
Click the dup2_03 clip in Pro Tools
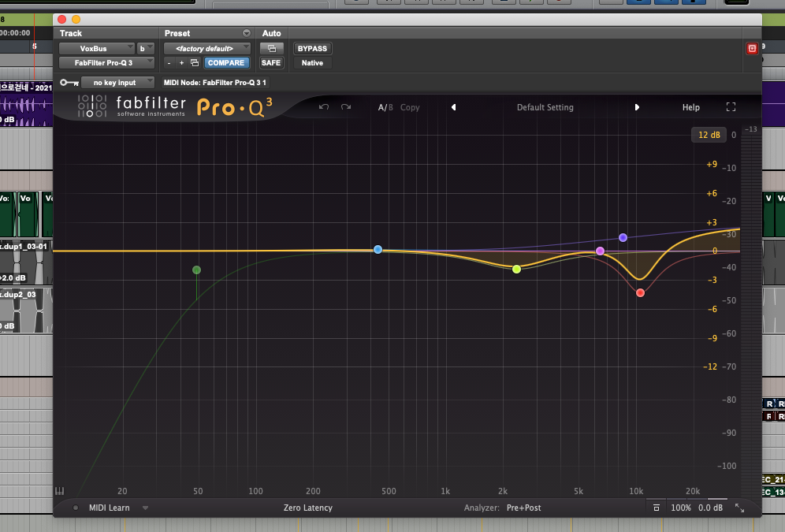(x=26, y=311)
